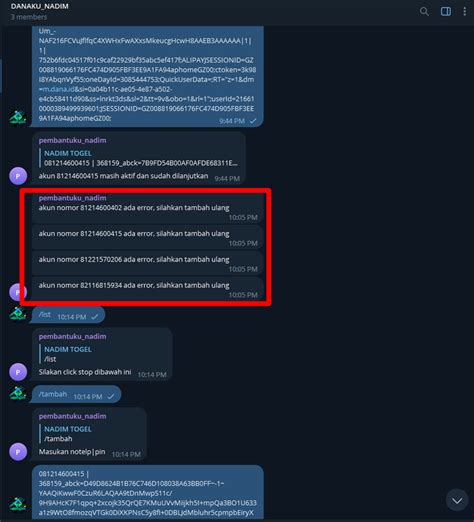
Task: Select the sent /tambah command bubble
Action: coord(76,394)
